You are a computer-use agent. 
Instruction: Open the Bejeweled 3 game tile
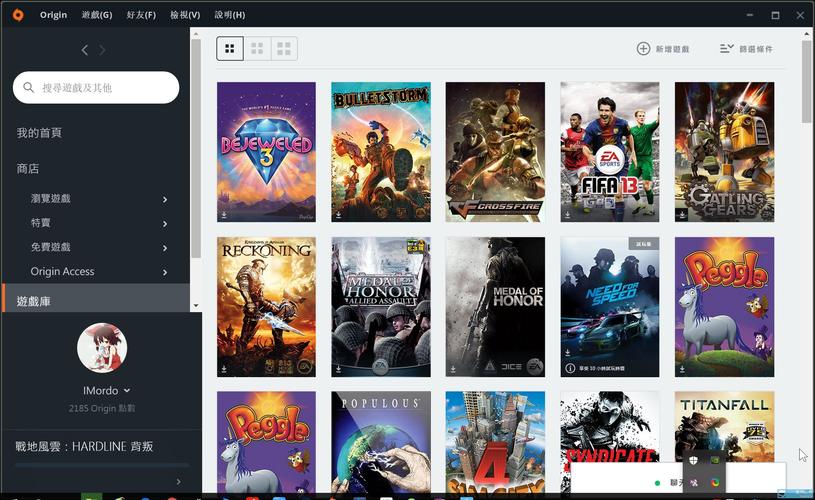coord(266,152)
